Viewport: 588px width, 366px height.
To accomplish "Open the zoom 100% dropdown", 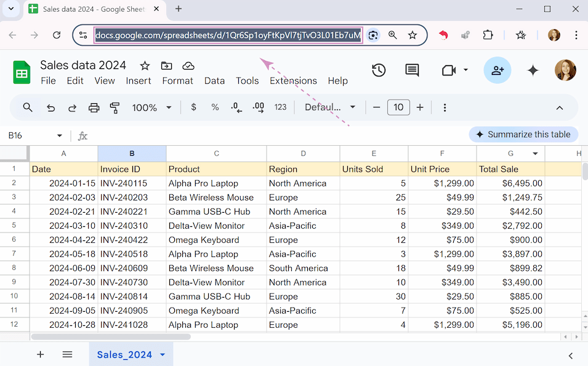I will coord(151,108).
